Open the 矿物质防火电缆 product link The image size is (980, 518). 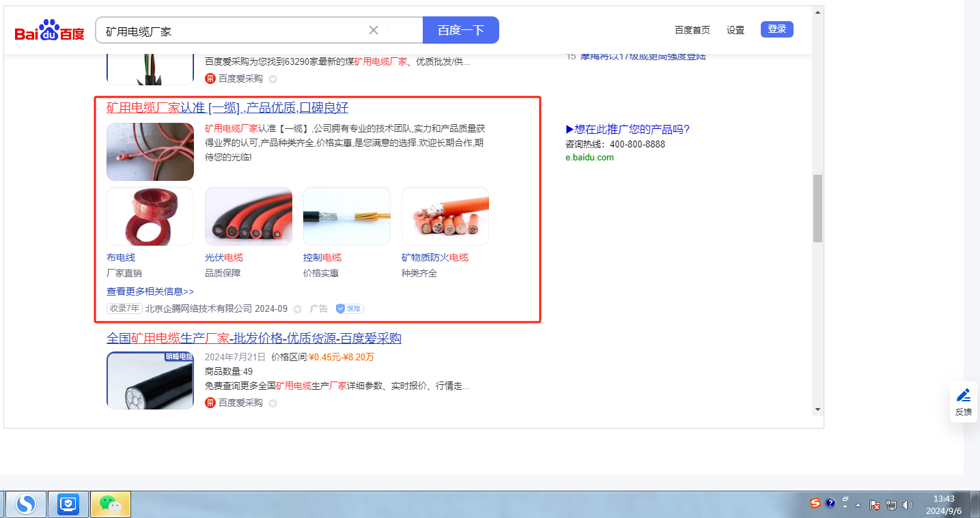click(x=435, y=258)
